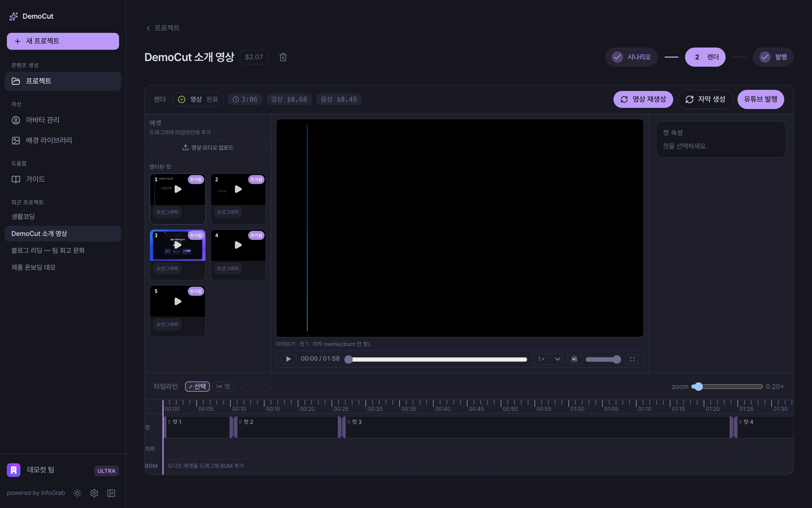Click drag-handle dots icon on 컷 3
Viewport: 812px width, 508px height.
point(349,422)
